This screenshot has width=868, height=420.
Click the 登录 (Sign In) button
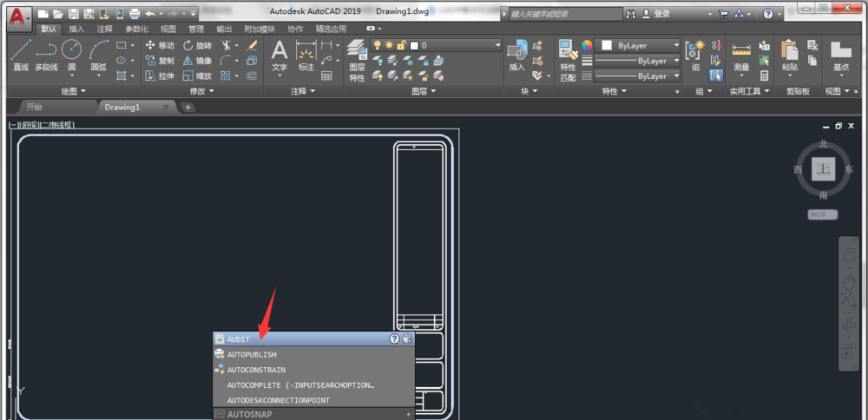661,15
